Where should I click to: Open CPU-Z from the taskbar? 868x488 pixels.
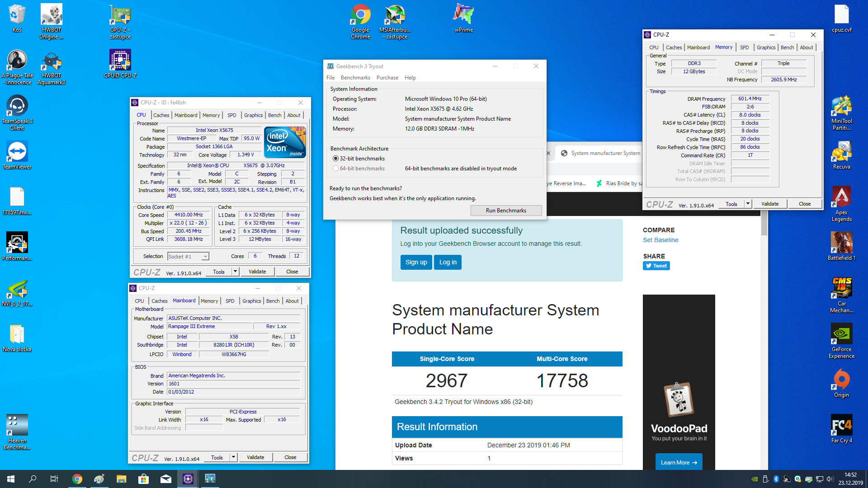(x=188, y=479)
